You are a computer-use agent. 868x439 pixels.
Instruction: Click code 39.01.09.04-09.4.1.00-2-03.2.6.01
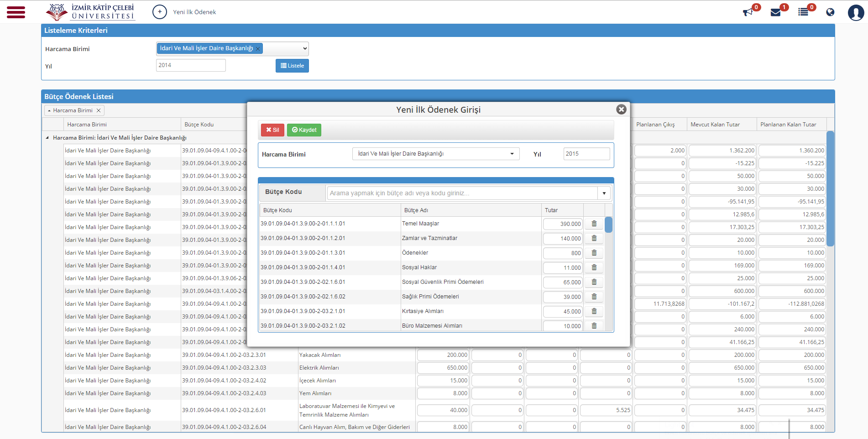pyautogui.click(x=224, y=410)
